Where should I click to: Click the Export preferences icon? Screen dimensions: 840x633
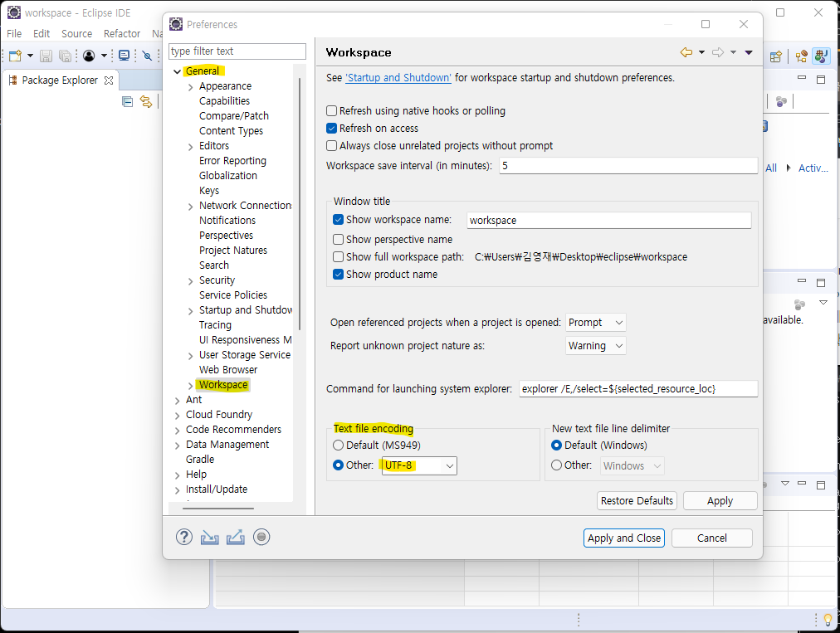pyautogui.click(x=235, y=537)
